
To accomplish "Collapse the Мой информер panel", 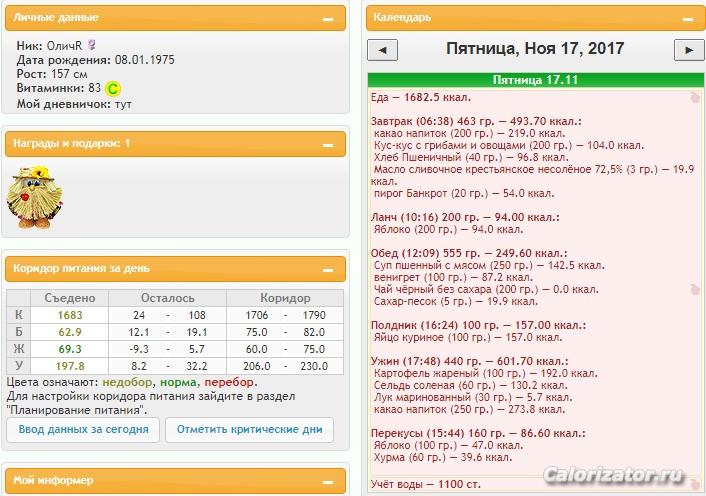I will pyautogui.click(x=327, y=481).
